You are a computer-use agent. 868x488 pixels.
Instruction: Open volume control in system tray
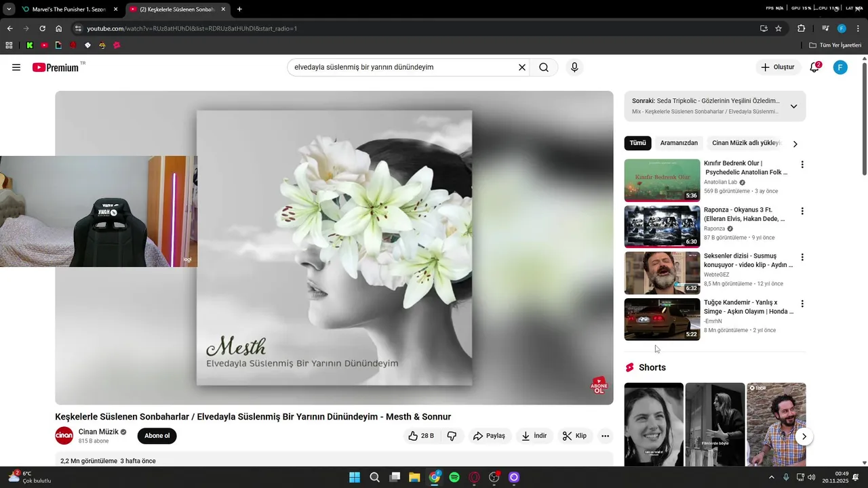click(x=813, y=477)
